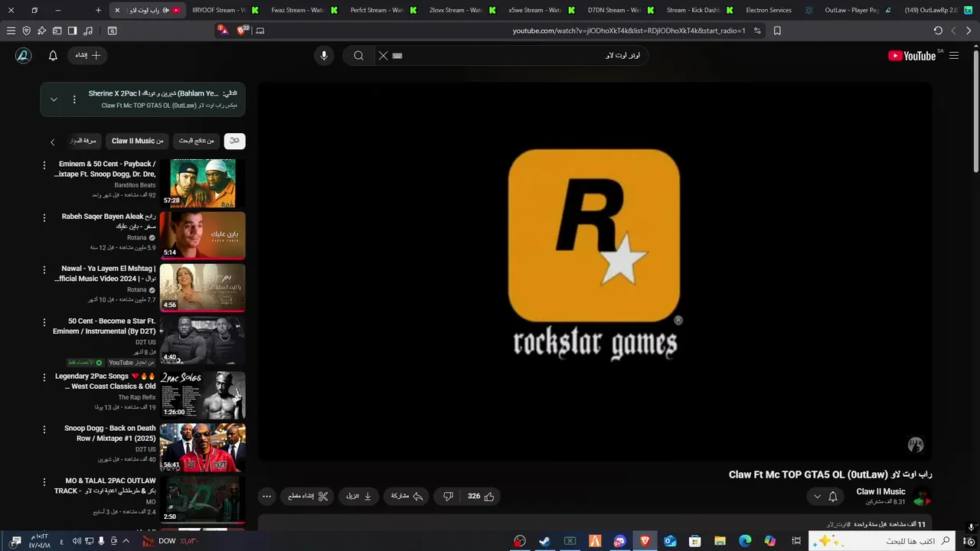The image size is (980, 551).
Task: Open MO & TALAL 2PAC OUTLAW video title
Action: (x=105, y=486)
